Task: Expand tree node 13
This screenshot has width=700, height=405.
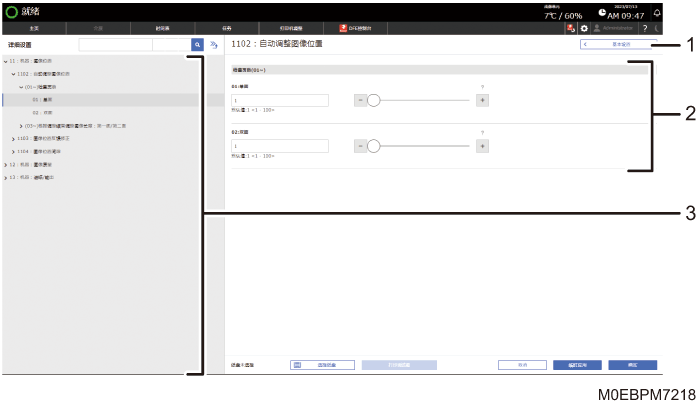Action: (5, 178)
